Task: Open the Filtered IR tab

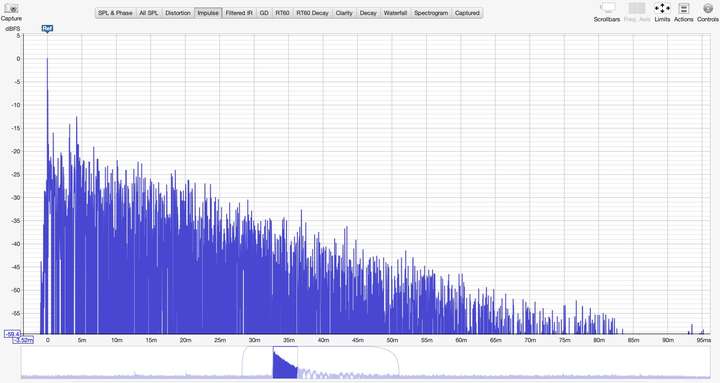Action: [239, 13]
